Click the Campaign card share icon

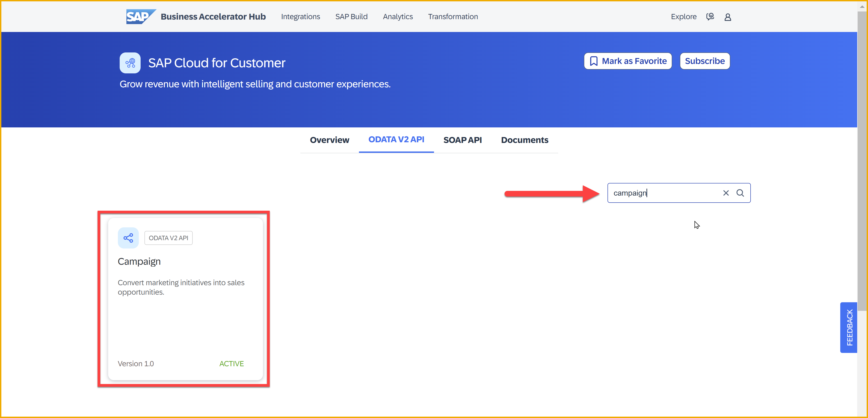(128, 238)
